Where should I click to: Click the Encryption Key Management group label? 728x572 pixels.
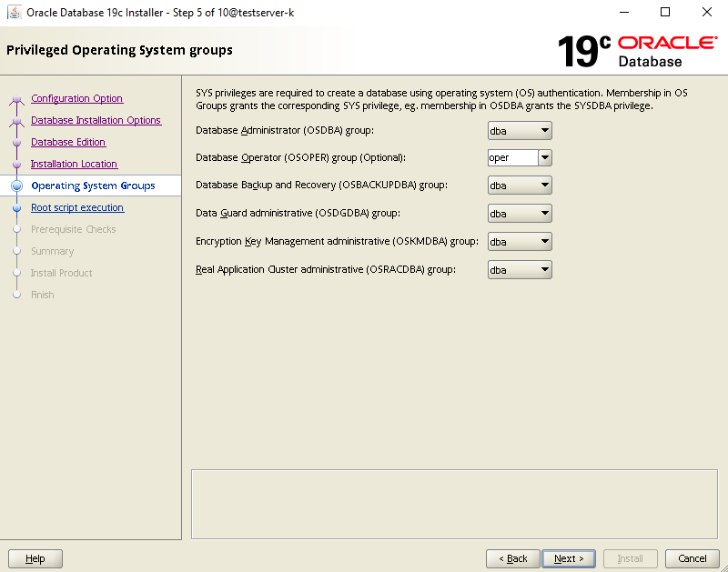pos(337,241)
